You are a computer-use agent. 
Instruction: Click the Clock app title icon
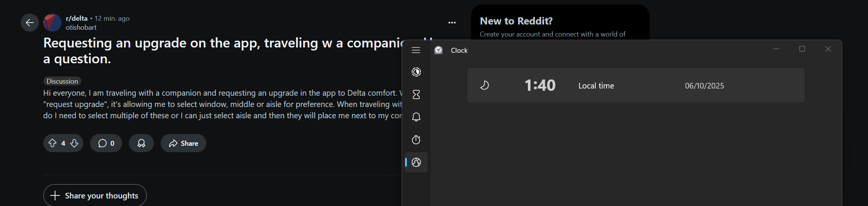click(439, 50)
